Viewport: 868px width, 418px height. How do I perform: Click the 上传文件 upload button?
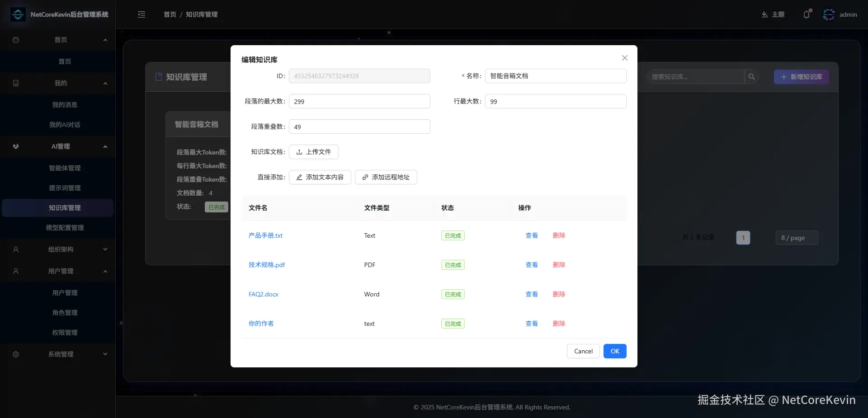313,152
